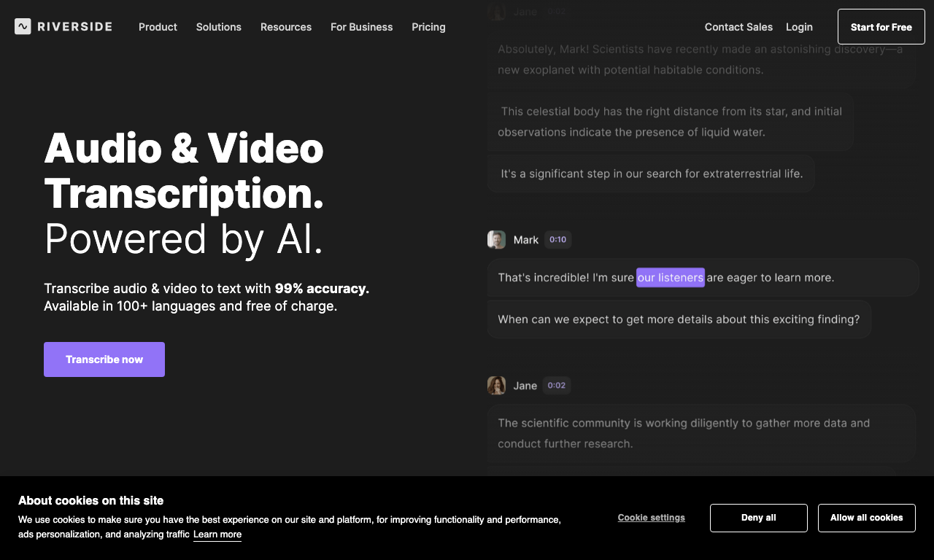Go to the Pricing page

pos(428,27)
